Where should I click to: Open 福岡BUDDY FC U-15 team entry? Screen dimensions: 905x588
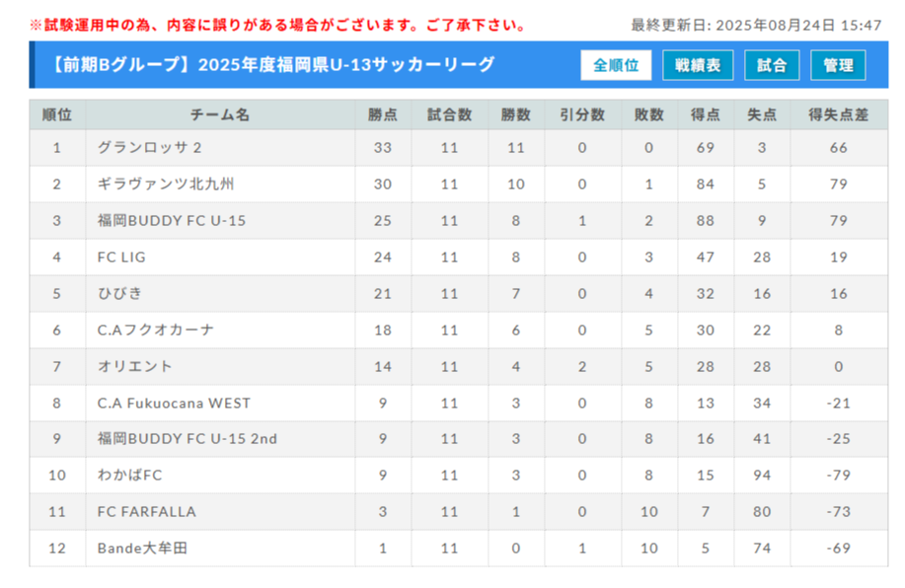172,220
